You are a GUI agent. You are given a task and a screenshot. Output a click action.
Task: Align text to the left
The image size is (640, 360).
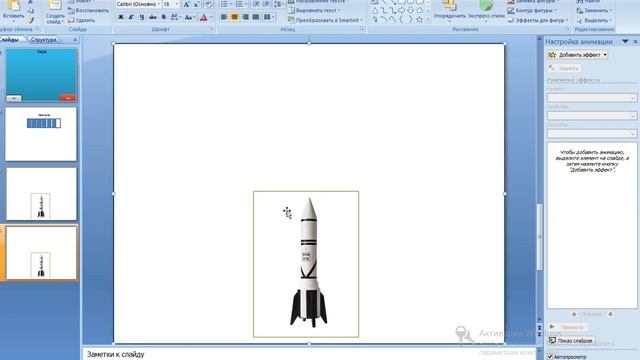(224, 17)
